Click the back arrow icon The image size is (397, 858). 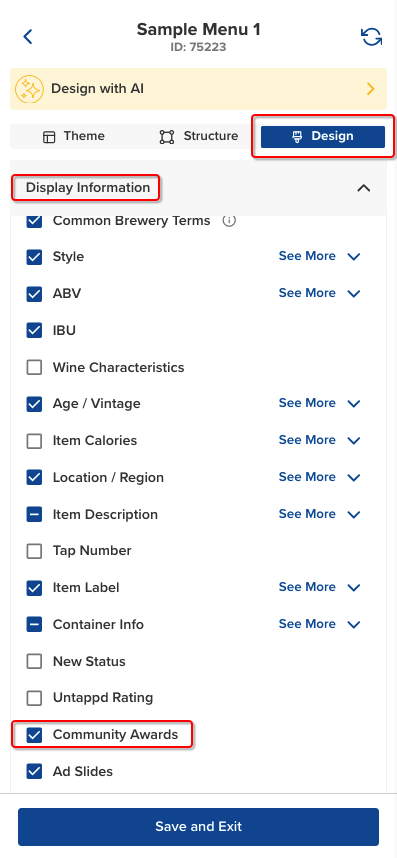tap(28, 37)
